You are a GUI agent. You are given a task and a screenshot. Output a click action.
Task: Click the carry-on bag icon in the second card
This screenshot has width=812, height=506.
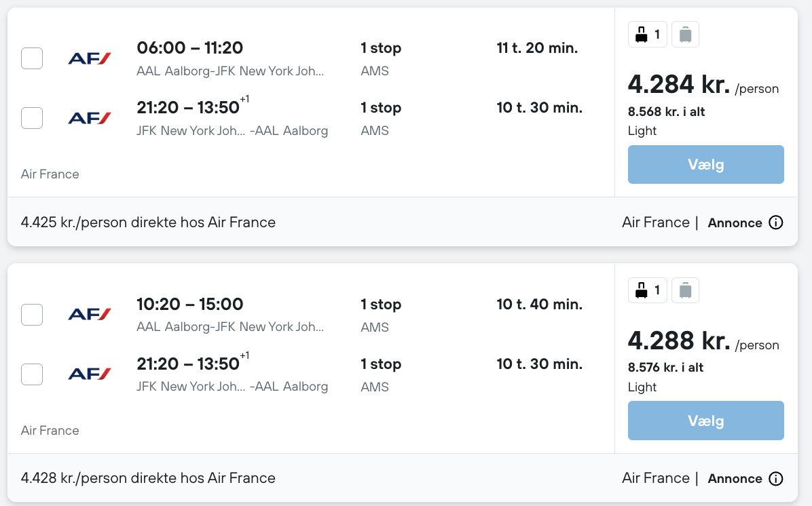pyautogui.click(x=647, y=290)
